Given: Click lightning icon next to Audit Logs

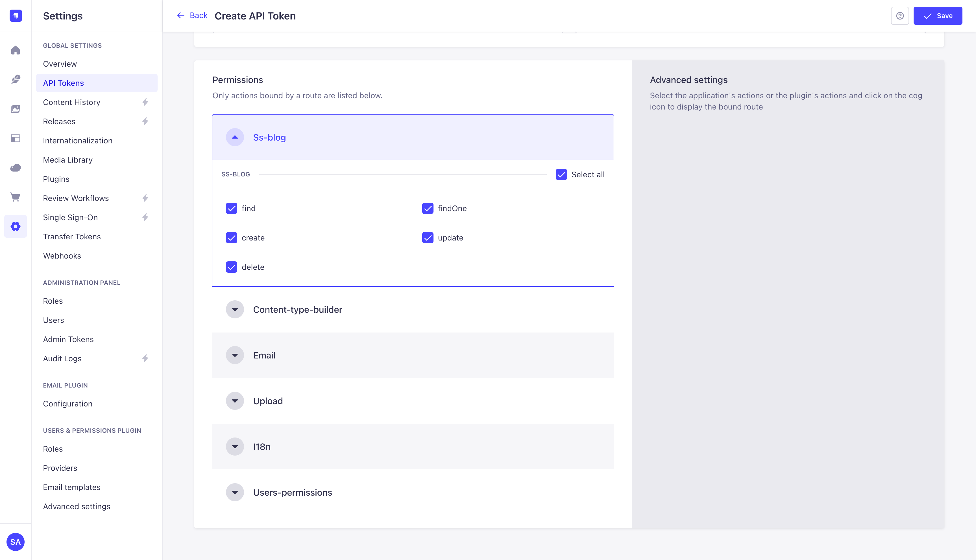Looking at the screenshot, I should point(145,358).
